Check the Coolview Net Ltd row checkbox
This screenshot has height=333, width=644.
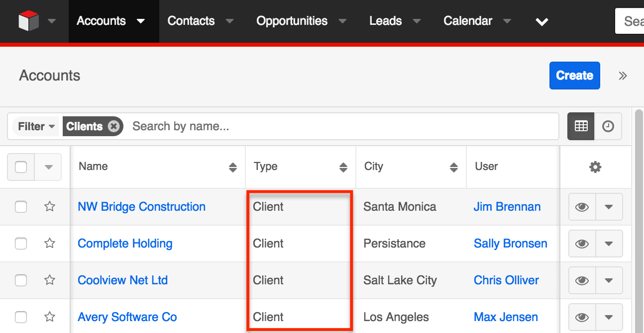tap(21, 280)
